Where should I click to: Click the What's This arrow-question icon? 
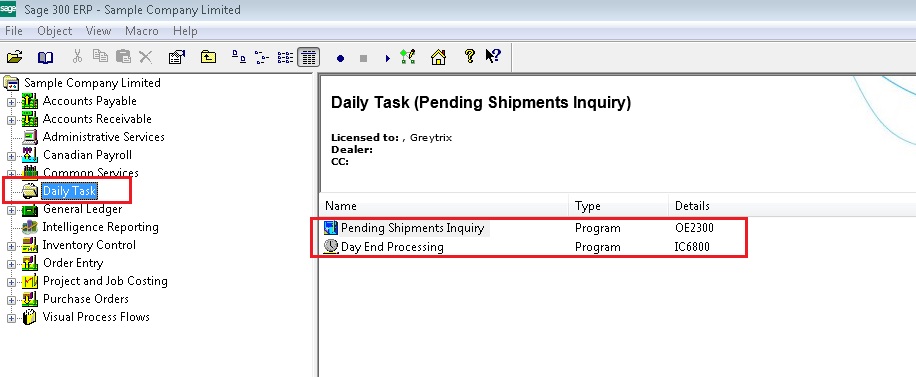(x=493, y=56)
